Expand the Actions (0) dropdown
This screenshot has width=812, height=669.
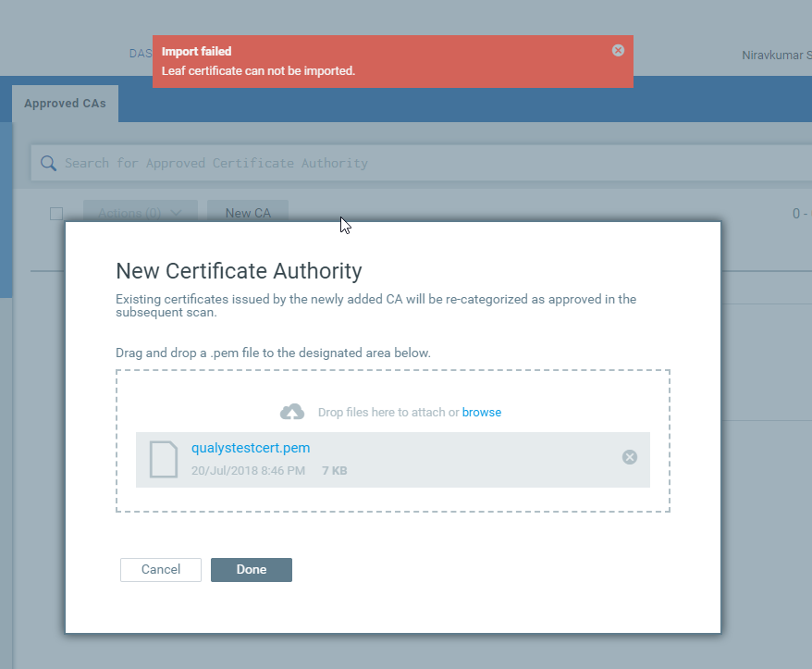pyautogui.click(x=140, y=213)
